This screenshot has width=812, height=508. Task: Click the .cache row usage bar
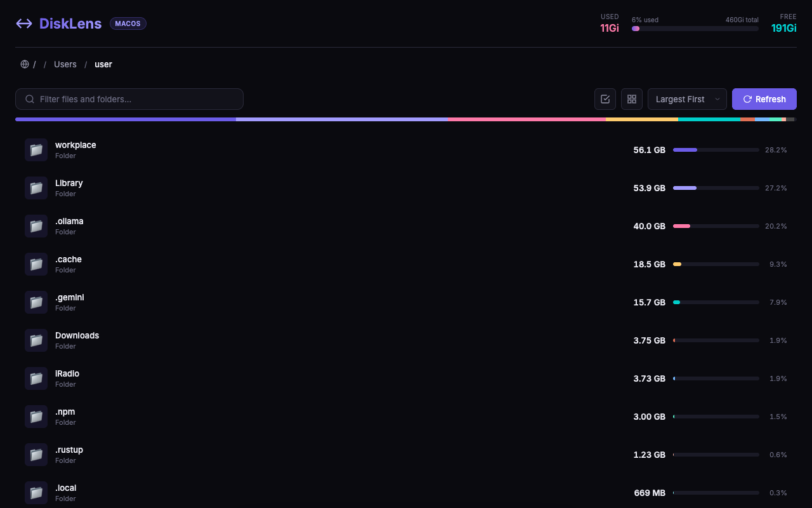click(x=716, y=264)
